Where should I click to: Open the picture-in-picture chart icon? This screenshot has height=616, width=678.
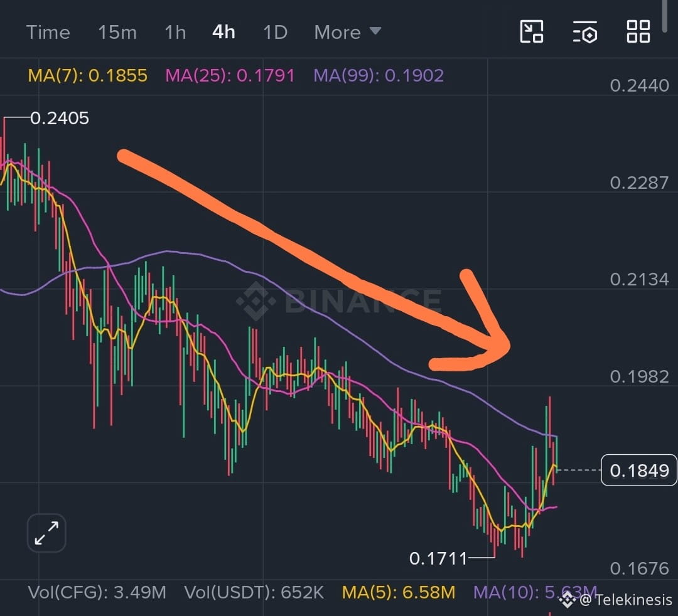click(x=532, y=31)
